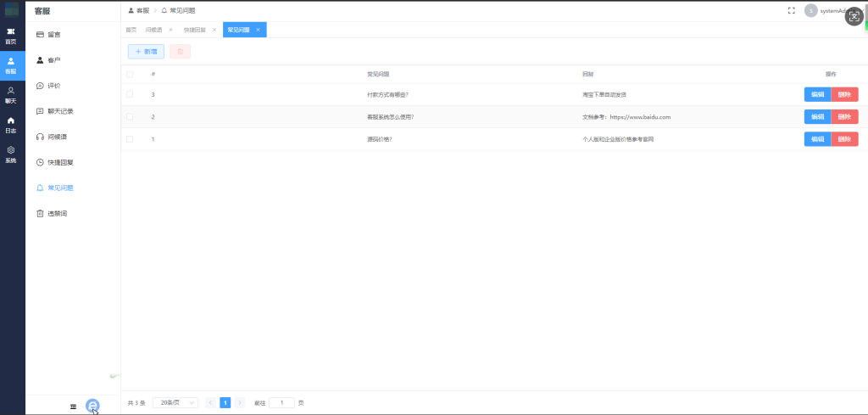Open the 问候语 sidebar menu item
The image size is (868, 415).
pyautogui.click(x=73, y=137)
